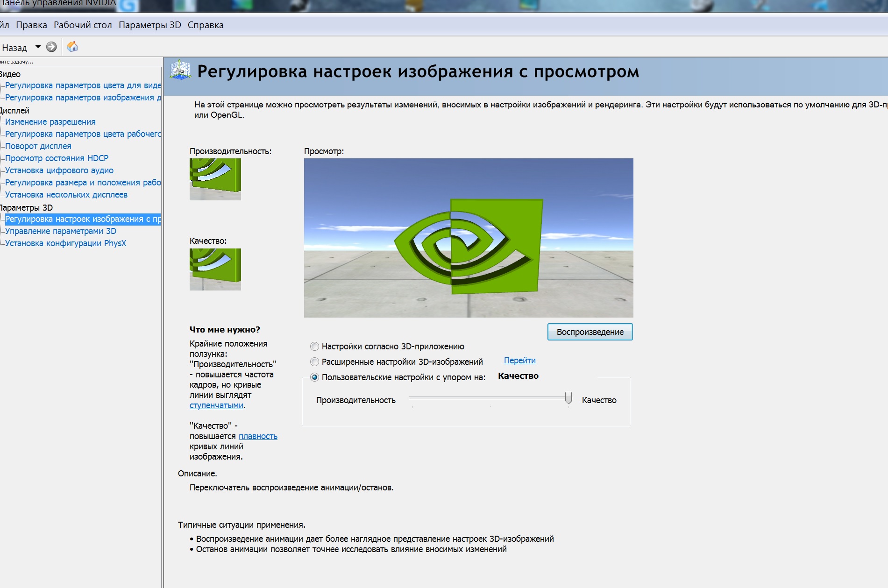Click the Качество preview thumbnail

click(215, 269)
